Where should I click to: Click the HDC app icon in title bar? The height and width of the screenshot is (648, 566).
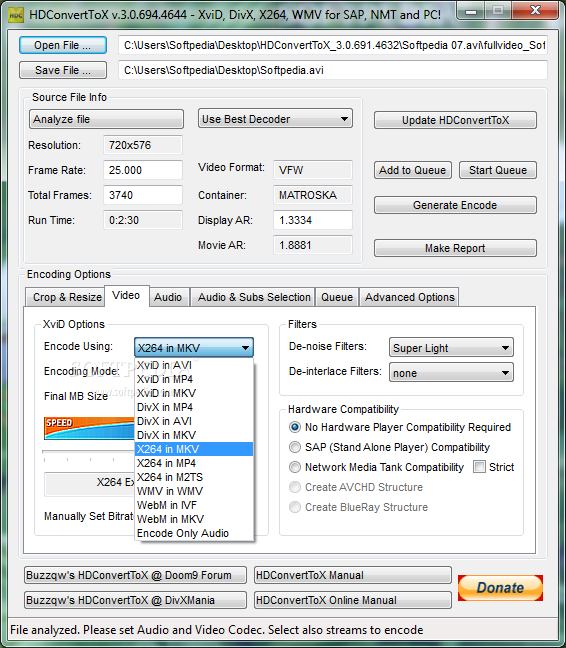(16, 15)
